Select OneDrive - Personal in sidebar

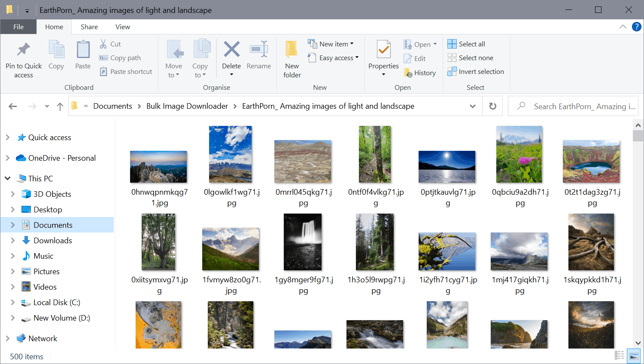tap(62, 158)
